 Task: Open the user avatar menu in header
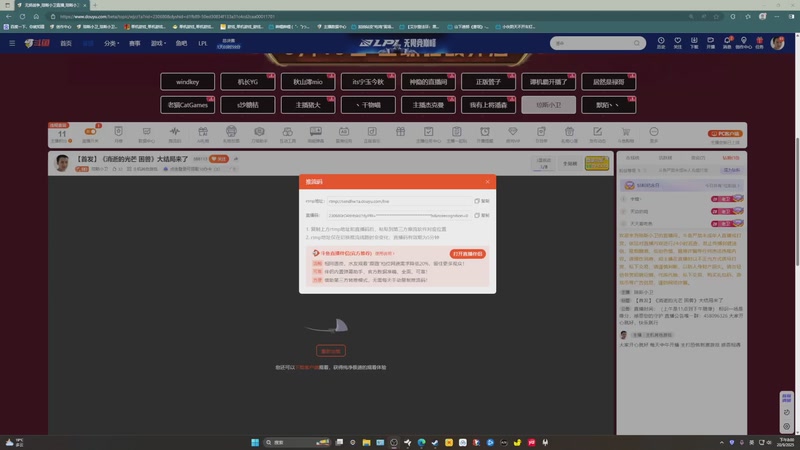778,43
